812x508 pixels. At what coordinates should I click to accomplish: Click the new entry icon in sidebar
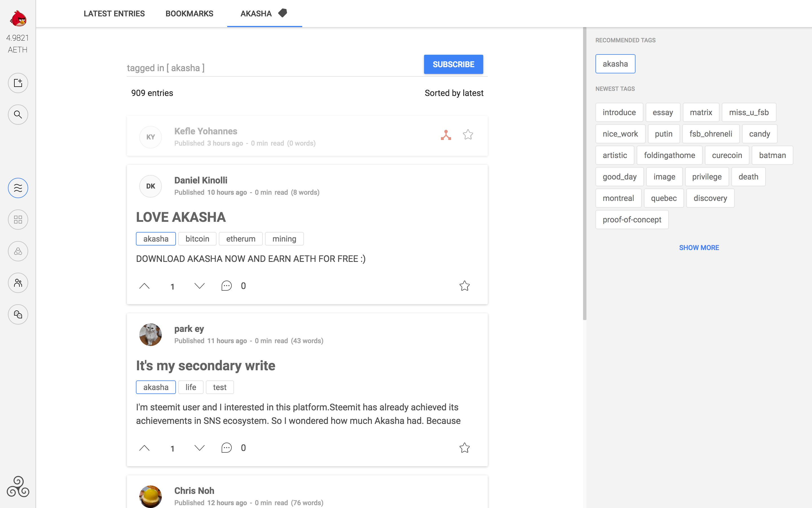[18, 83]
